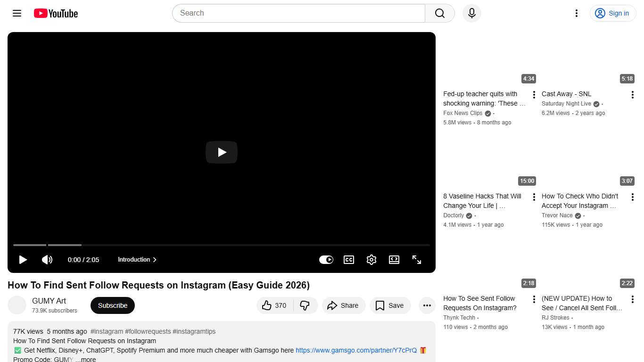Expand the description with ...more
The height and width of the screenshot is (362, 644).
click(86, 359)
